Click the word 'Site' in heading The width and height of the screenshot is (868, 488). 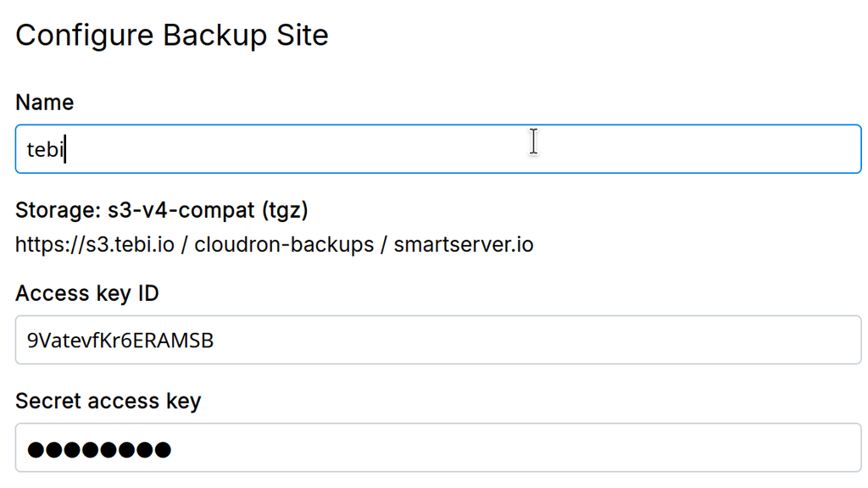(x=301, y=36)
